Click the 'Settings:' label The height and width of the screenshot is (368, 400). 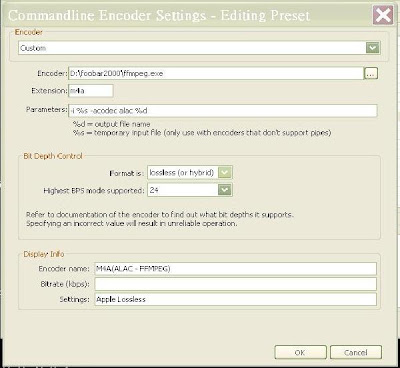click(x=74, y=299)
